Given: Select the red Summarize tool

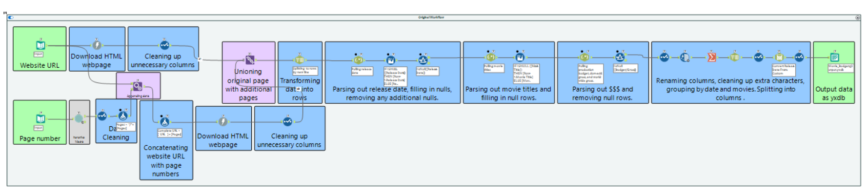Looking at the screenshot, I should coord(711,57).
